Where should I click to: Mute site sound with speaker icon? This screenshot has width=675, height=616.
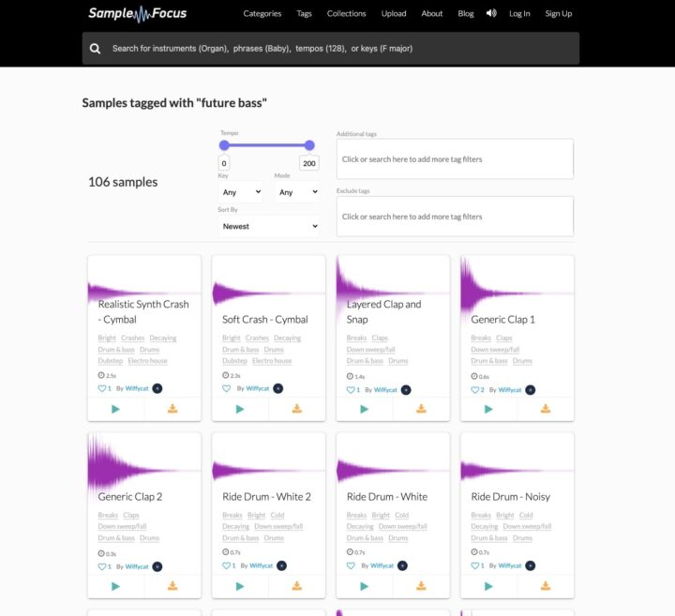491,13
